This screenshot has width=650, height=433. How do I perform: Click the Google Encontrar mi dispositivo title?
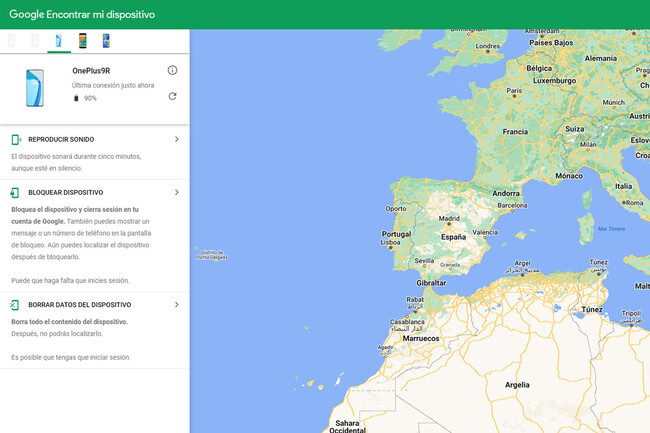(82, 15)
